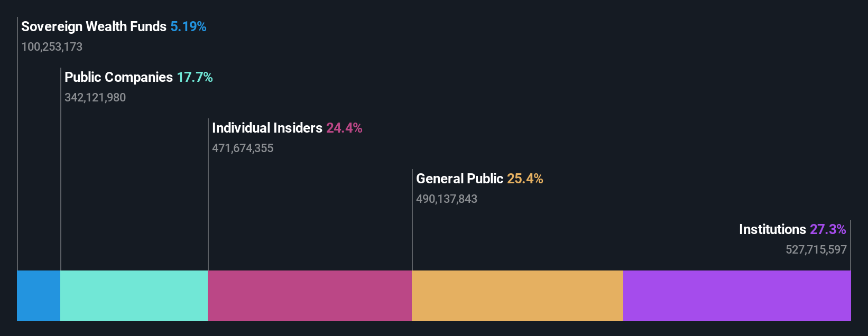Click the blue Sovereign Wealth Funds bar segment
The height and width of the screenshot is (336, 868).
click(39, 296)
